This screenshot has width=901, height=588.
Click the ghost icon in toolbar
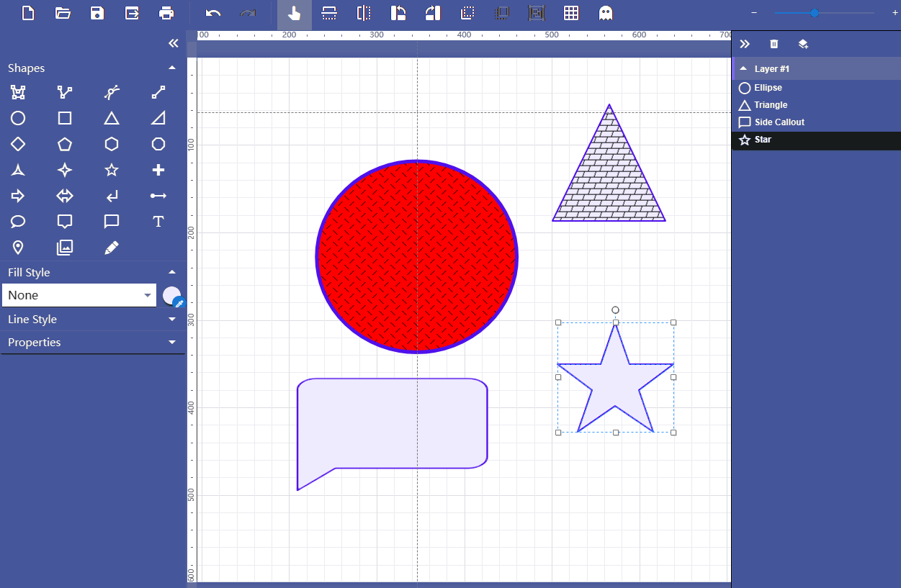coord(606,13)
